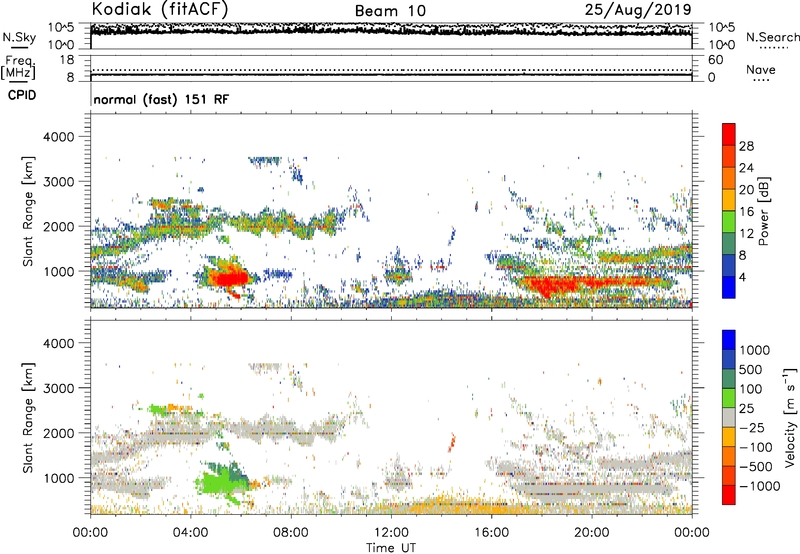Click the 'Power [dB]' colorbar label

click(763, 211)
